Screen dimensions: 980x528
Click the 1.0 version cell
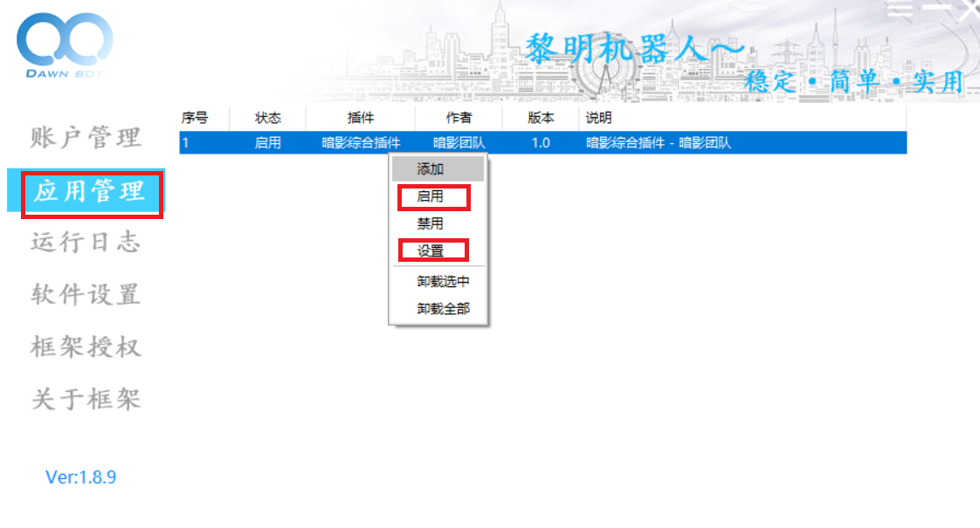click(x=541, y=142)
